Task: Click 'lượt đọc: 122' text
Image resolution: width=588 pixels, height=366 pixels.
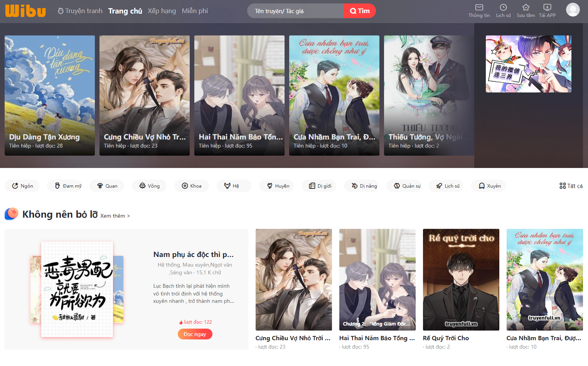Action: [198, 322]
